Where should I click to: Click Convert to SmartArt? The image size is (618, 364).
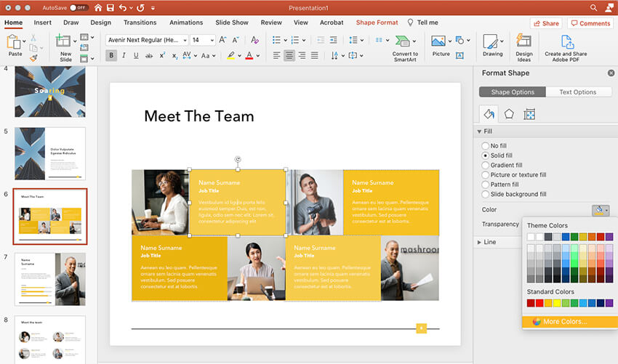click(405, 48)
